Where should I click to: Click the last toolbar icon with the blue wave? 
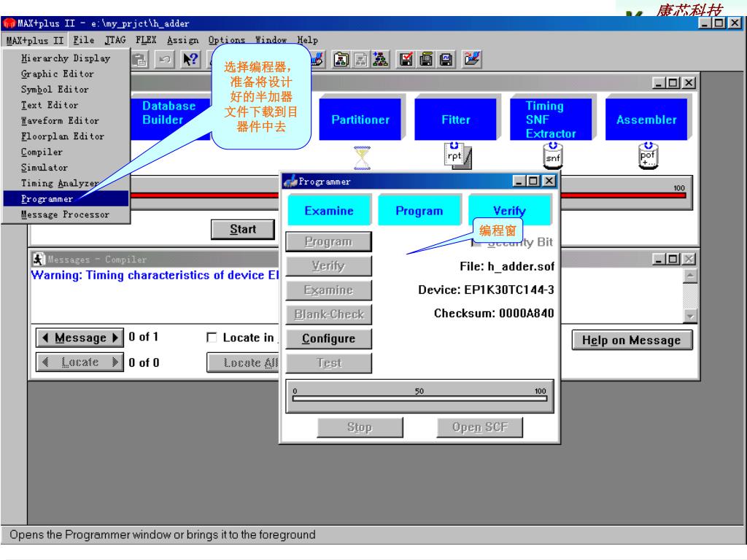tap(472, 59)
